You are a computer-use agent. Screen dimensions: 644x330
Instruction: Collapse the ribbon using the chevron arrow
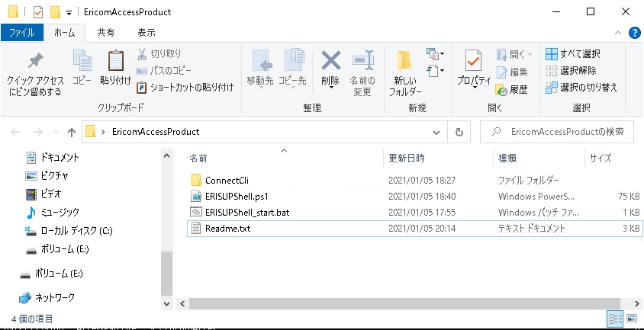(617, 33)
